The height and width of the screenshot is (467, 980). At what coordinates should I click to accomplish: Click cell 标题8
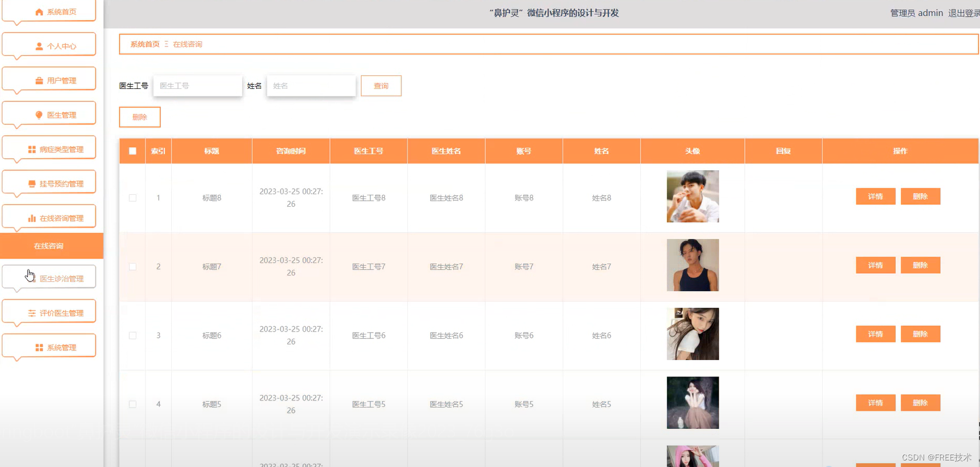pos(212,198)
